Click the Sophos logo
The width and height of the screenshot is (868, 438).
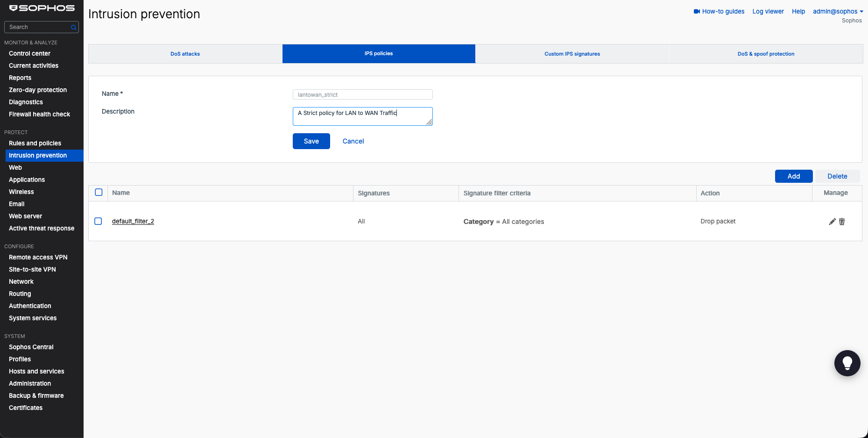pyautogui.click(x=42, y=8)
